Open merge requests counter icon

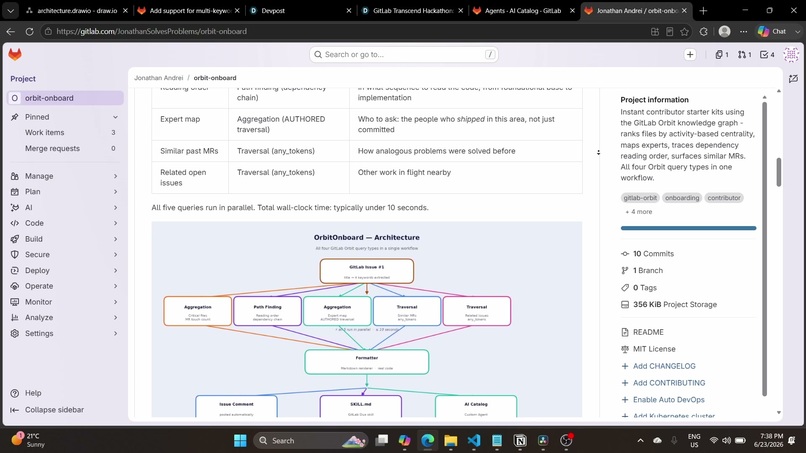pos(744,55)
